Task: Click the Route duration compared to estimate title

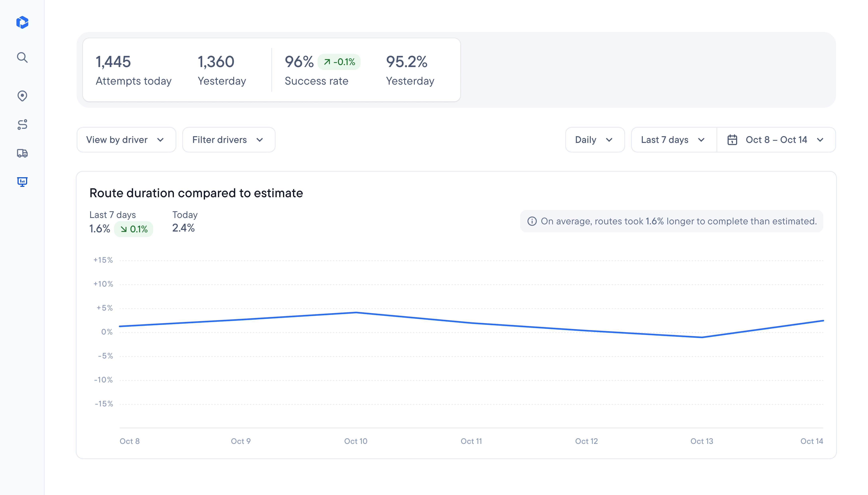Action: 196,193
